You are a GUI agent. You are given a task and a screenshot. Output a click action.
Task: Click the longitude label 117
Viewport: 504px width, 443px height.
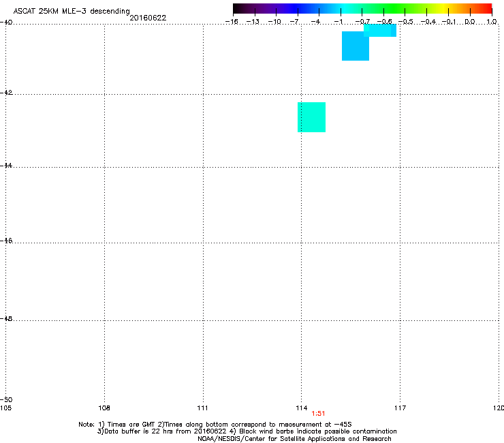pyautogui.click(x=400, y=408)
